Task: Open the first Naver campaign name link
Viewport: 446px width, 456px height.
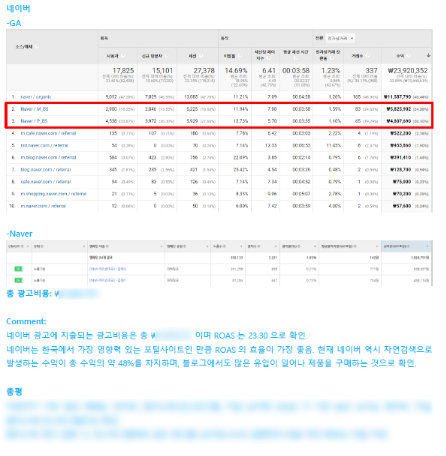Action: point(107,269)
